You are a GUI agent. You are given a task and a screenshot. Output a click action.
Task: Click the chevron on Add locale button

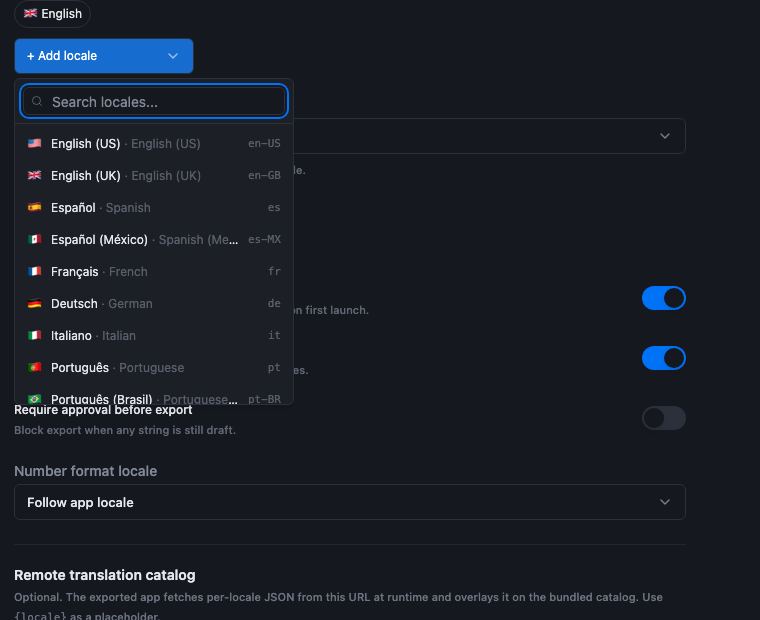173,56
